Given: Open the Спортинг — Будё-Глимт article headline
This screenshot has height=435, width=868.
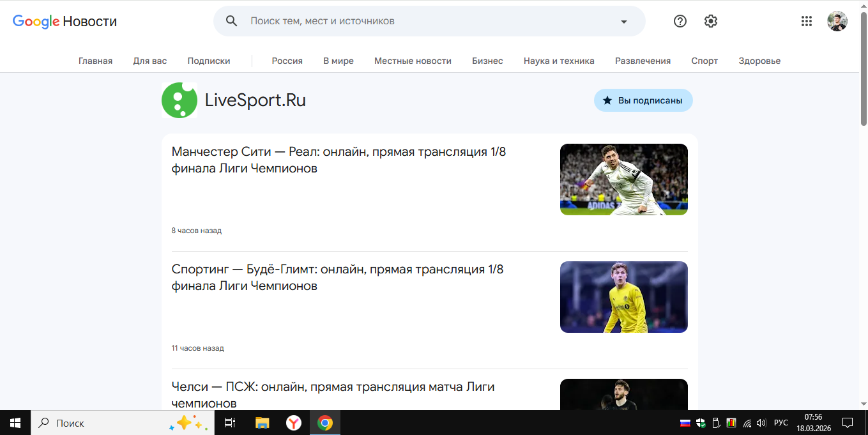Looking at the screenshot, I should (338, 278).
